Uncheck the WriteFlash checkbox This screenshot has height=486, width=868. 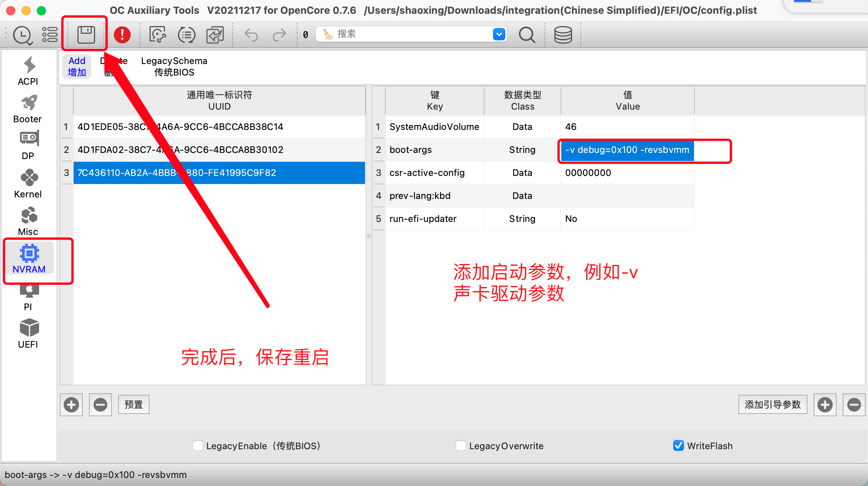(x=678, y=445)
